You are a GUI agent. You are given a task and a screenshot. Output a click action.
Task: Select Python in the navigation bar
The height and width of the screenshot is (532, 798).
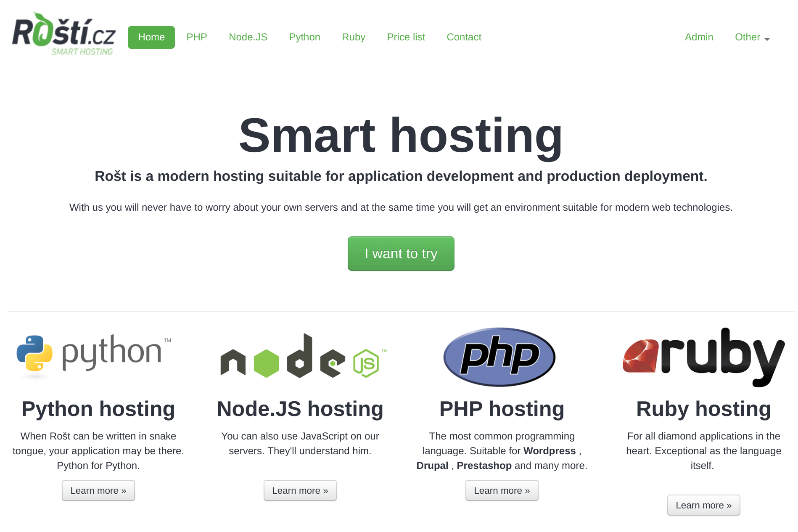(x=305, y=37)
